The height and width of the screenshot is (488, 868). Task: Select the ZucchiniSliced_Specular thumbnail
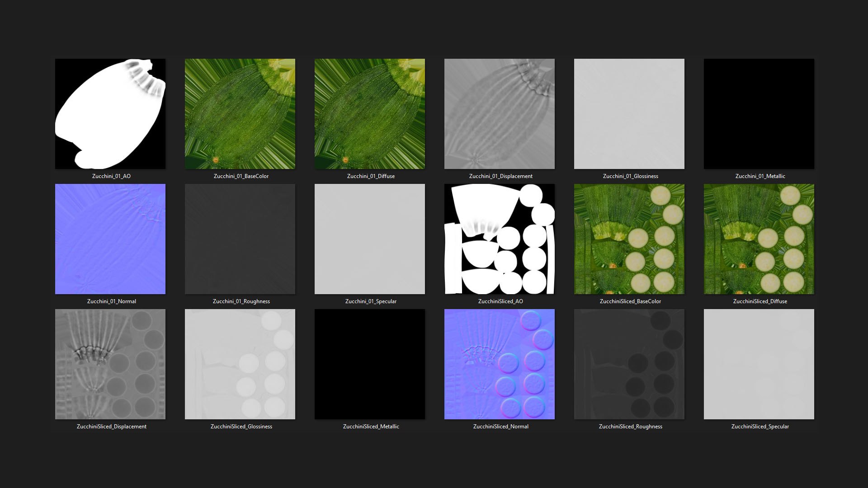[x=759, y=364]
